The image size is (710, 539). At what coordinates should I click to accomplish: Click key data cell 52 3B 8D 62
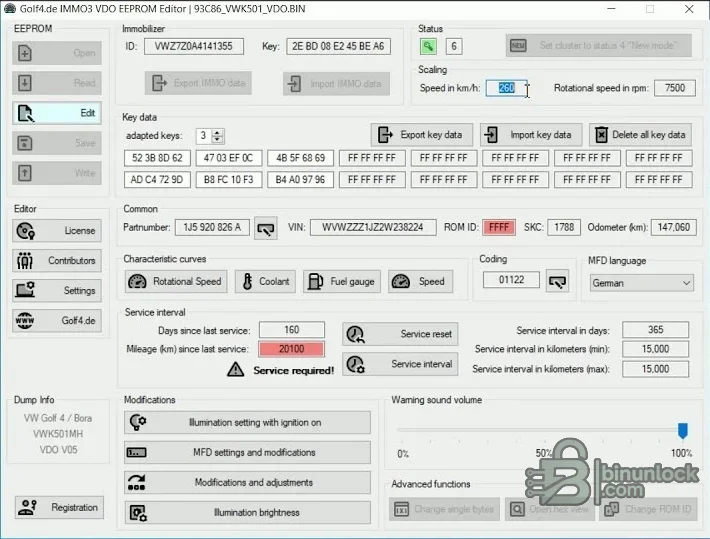point(157,158)
